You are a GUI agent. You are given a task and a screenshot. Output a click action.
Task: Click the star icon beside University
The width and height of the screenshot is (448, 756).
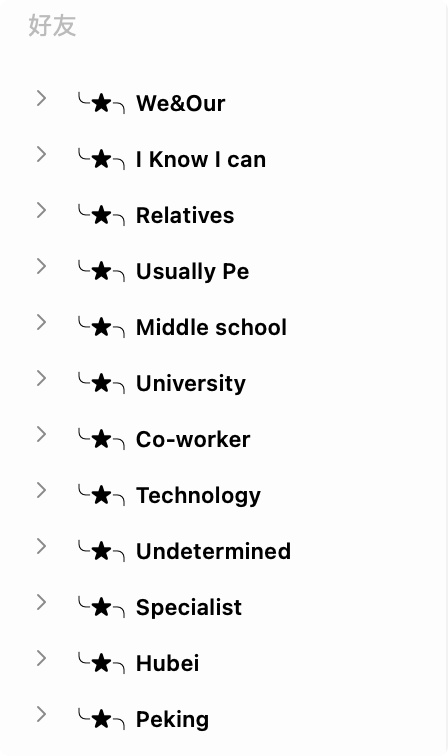tap(101, 383)
